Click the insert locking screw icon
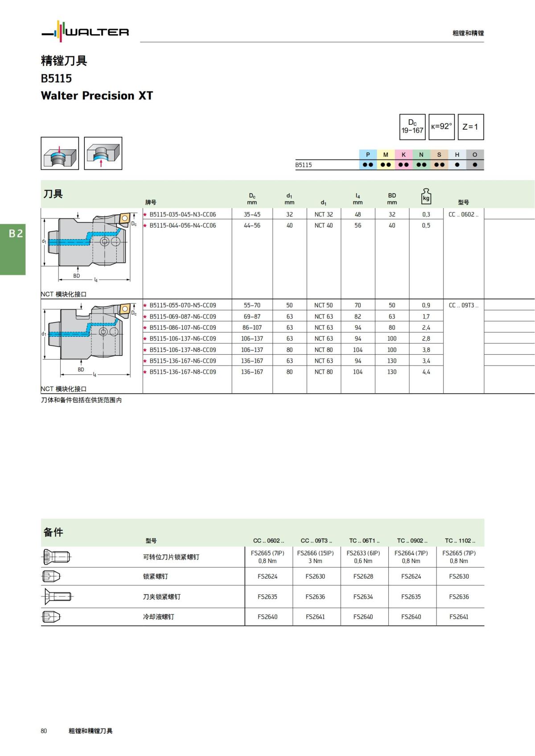Image resolution: width=535 pixels, height=756 pixels. [x=57, y=557]
